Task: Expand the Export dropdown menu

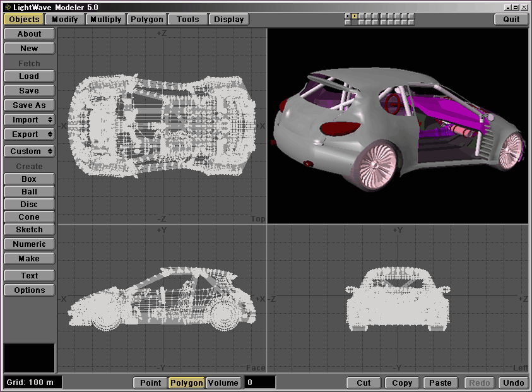Action: pyautogui.click(x=29, y=134)
